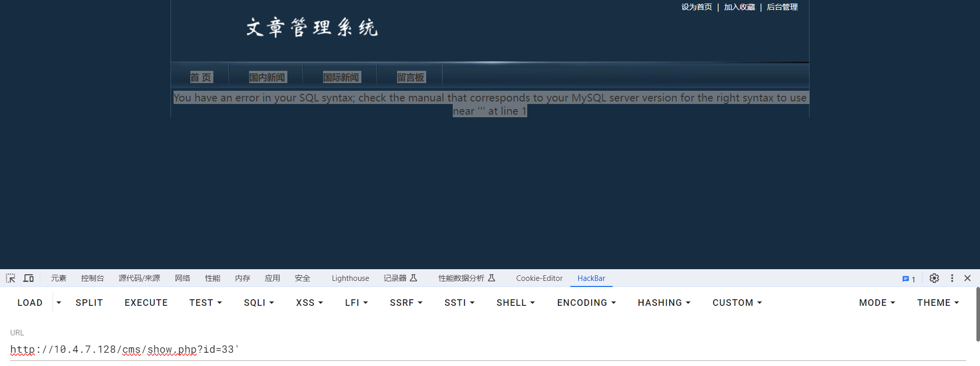This screenshot has height=366, width=980.
Task: Open the MODE dropdown
Action: (877, 303)
